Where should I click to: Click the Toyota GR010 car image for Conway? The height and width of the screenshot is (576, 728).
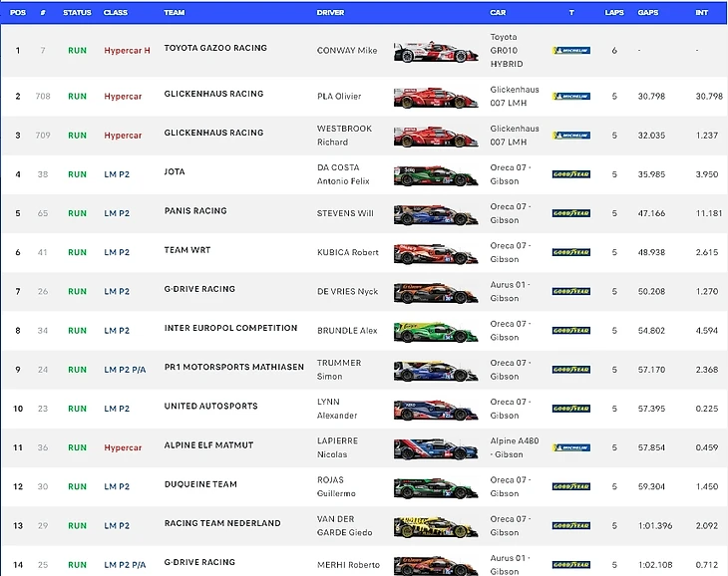pyautogui.click(x=436, y=52)
